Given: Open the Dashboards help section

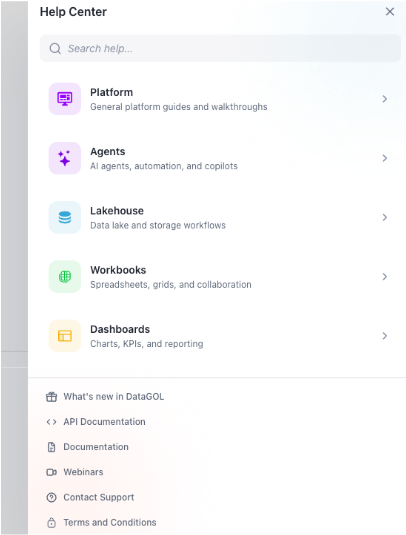Looking at the screenshot, I should pos(219,336).
